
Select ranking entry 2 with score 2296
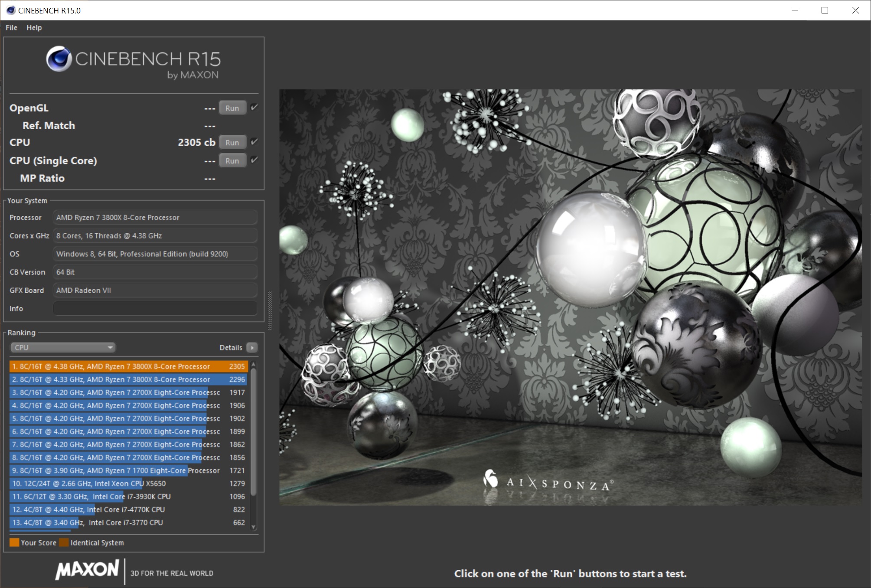129,379
